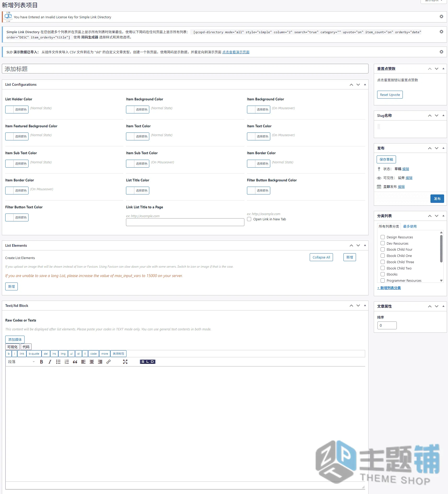Open the 点击查看演示页面 link
Image resolution: width=448 pixels, height=494 pixels.
[x=236, y=52]
